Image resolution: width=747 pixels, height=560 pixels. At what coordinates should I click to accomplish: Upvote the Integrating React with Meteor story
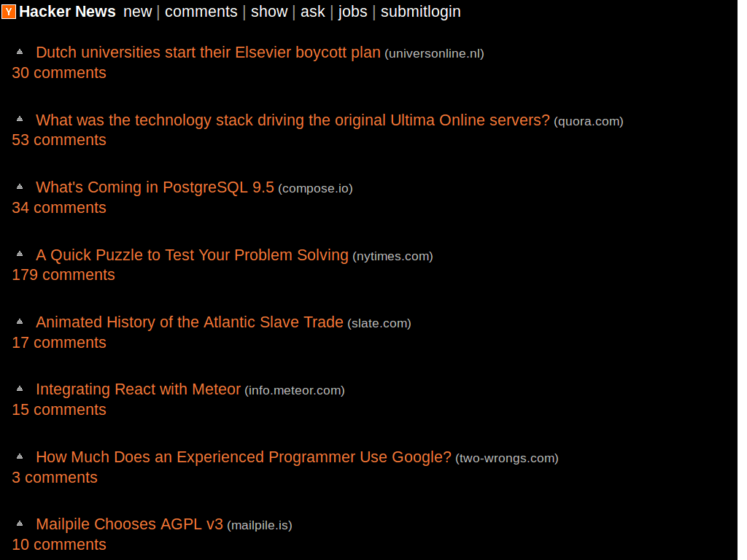coord(20,389)
